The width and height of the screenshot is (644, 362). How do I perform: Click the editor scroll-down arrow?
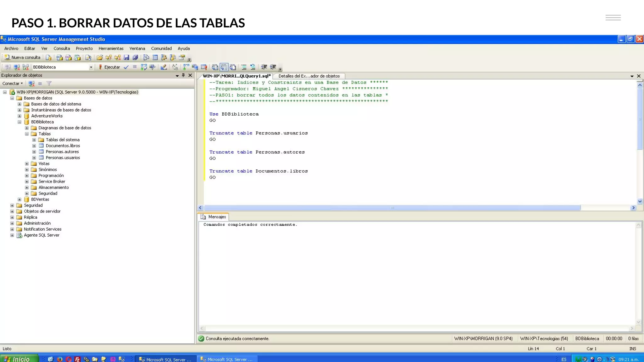pyautogui.click(x=640, y=201)
